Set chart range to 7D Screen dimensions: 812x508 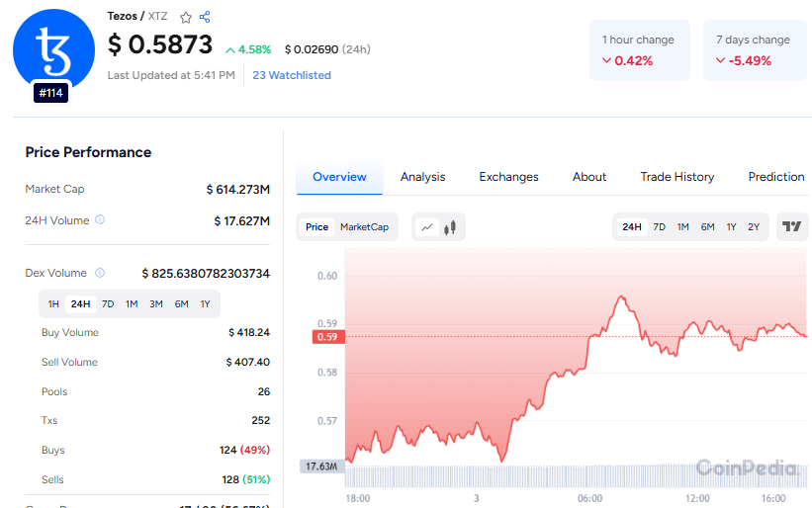click(x=660, y=227)
